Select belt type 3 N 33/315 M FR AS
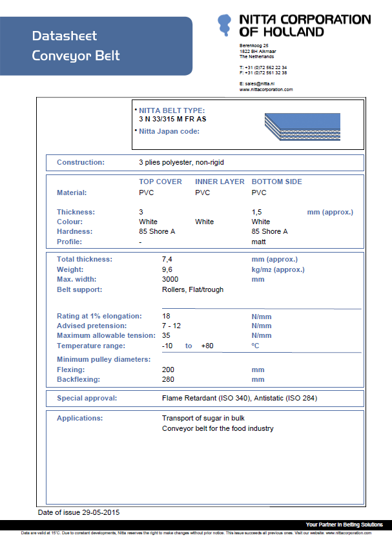Viewport: 392px width, 553px height. point(172,120)
